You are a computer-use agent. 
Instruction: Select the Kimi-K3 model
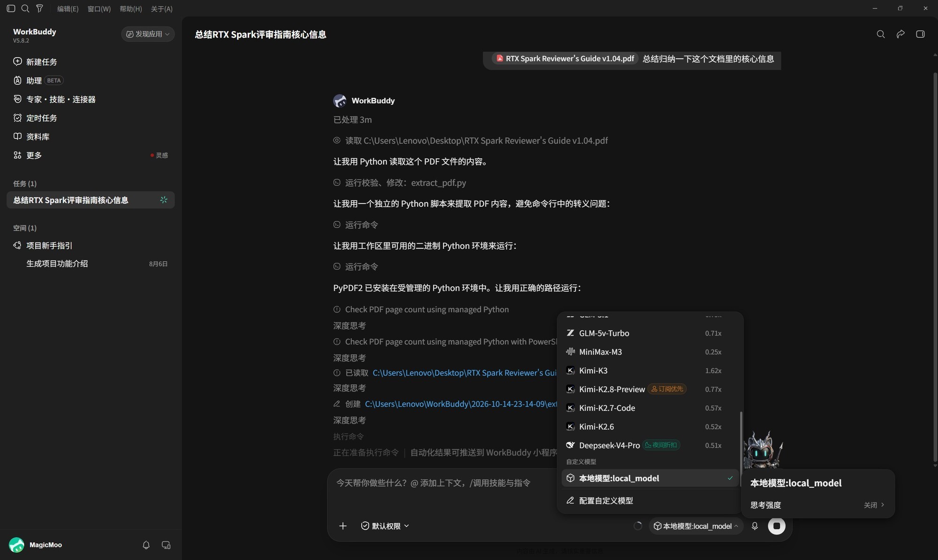tap(650, 371)
